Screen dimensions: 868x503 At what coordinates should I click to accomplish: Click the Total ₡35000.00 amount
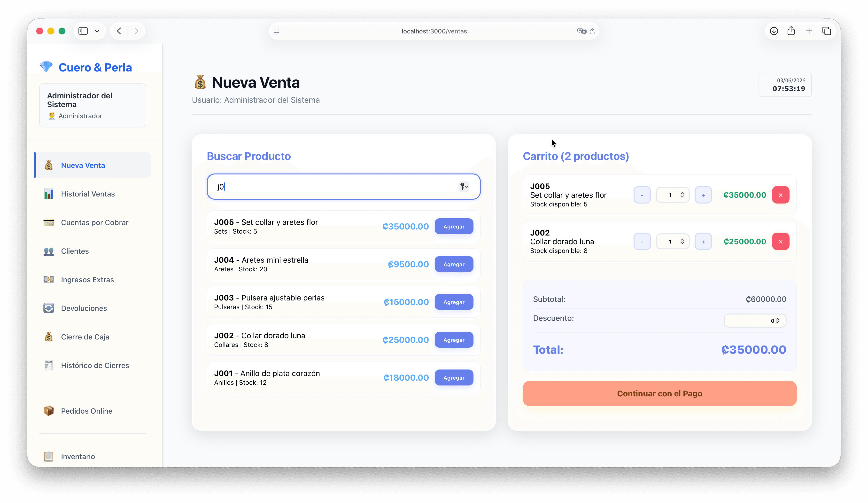pyautogui.click(x=753, y=350)
